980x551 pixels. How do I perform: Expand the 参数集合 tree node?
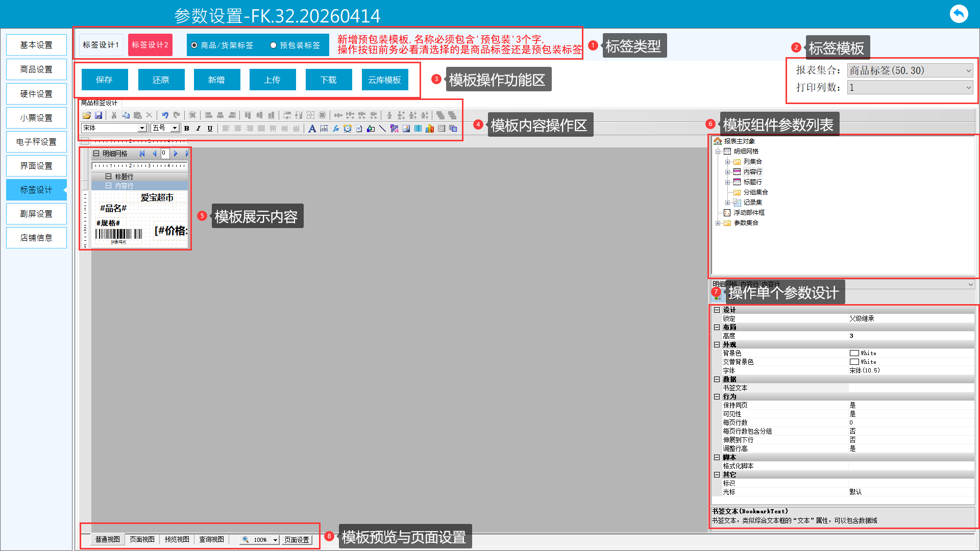tap(718, 223)
